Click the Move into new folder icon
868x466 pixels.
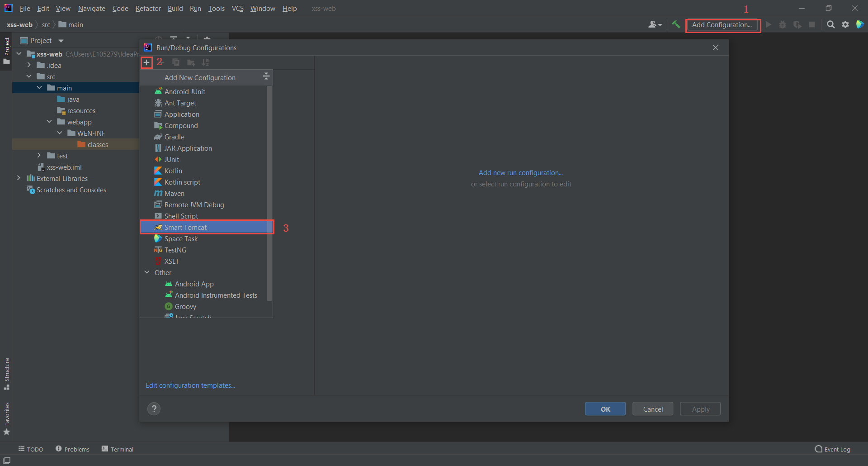[x=191, y=62]
